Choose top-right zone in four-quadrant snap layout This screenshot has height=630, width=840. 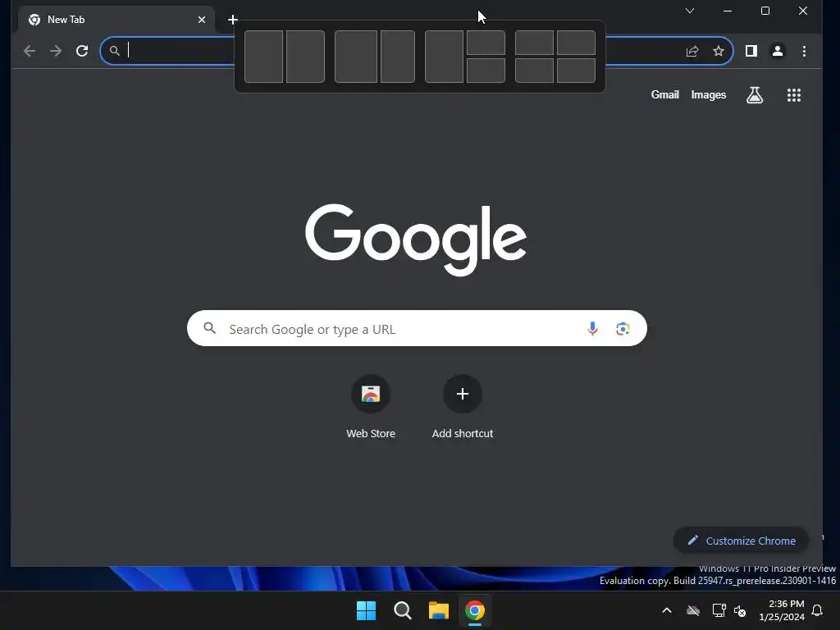(576, 43)
